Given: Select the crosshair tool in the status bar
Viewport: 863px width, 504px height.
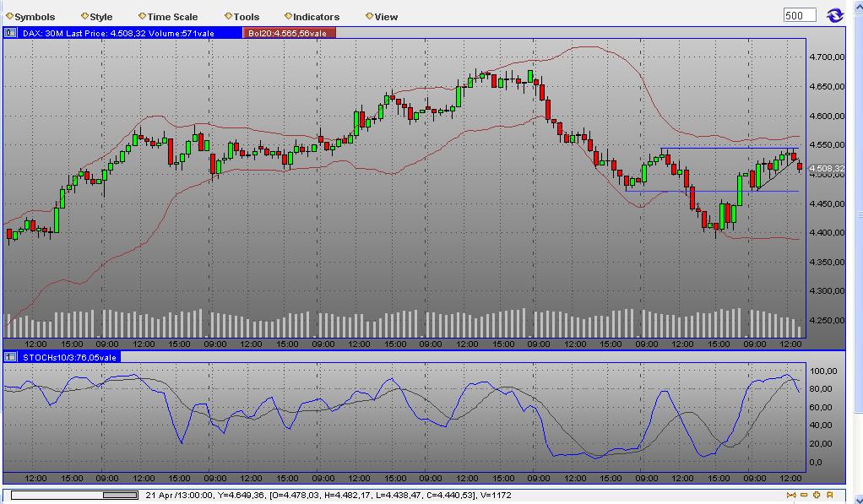Looking at the screenshot, I should click(791, 496).
